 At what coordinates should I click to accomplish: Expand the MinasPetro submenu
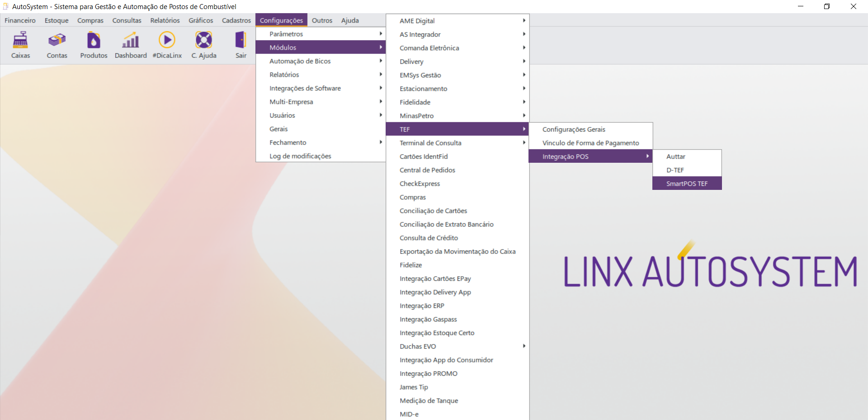click(458, 116)
